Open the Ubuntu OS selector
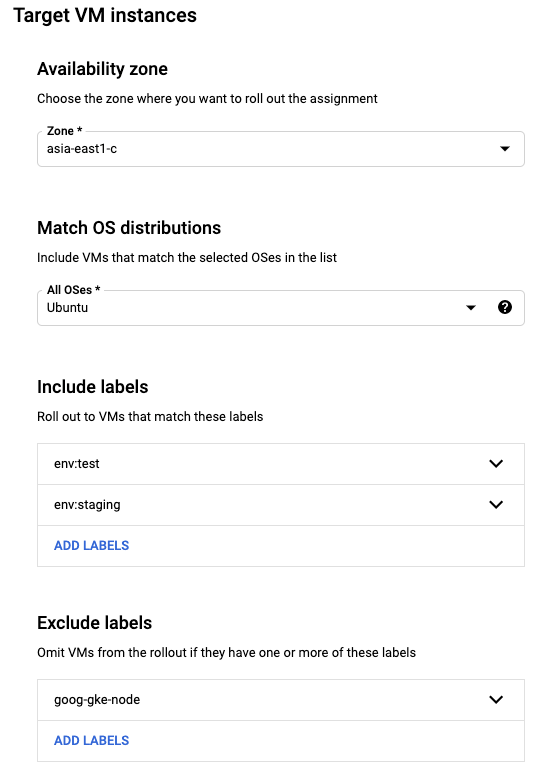The width and height of the screenshot is (534, 775). click(281, 307)
